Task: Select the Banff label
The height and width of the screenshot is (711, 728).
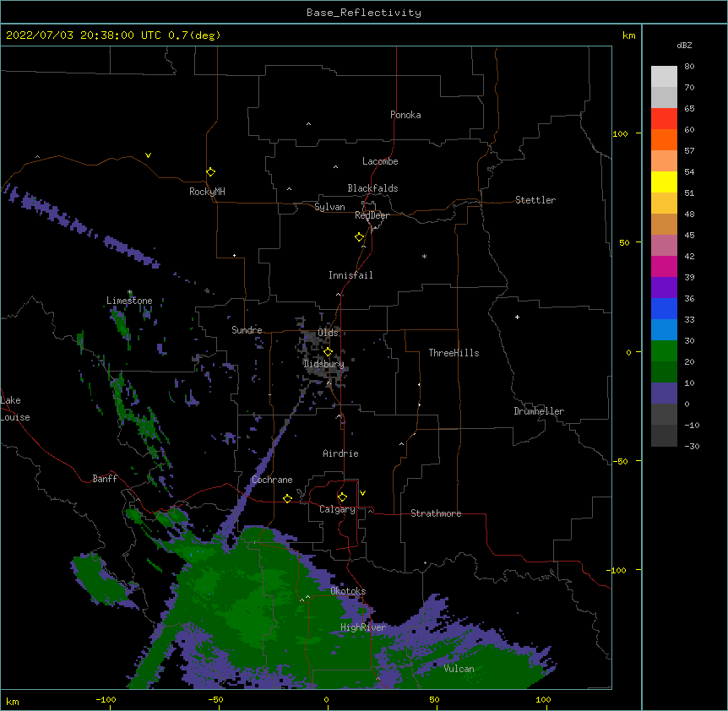Action: click(105, 479)
